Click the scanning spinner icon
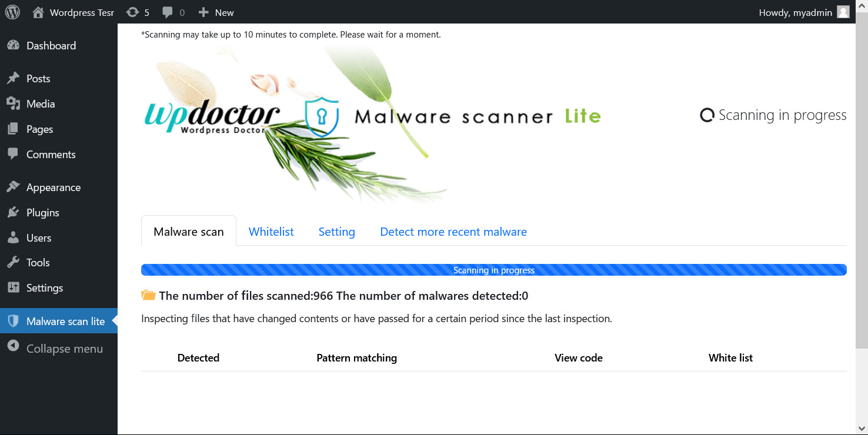This screenshot has width=868, height=435. (707, 115)
